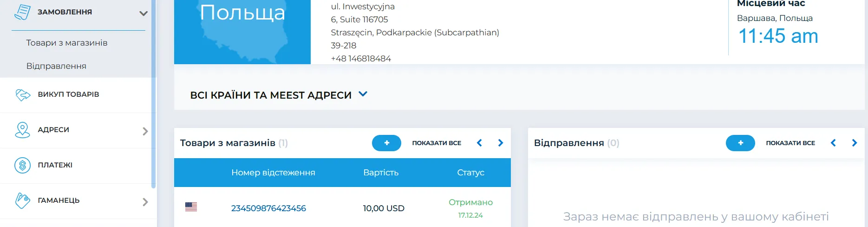Open ВСІ КРАЇНИ ТА MEEST АДРЕСИ dropdown
This screenshot has width=868, height=227.
point(363,94)
